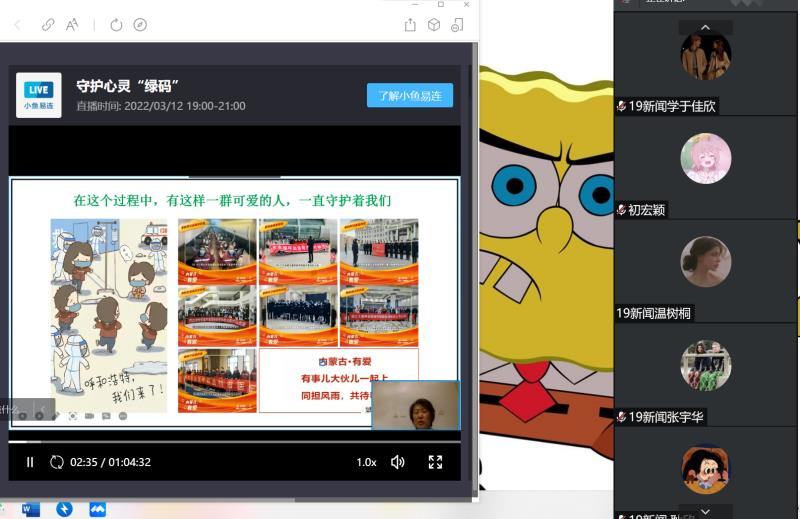Click the 19新闻温树桐 name label
The width and height of the screenshot is (800, 519).
pyautogui.click(x=654, y=313)
